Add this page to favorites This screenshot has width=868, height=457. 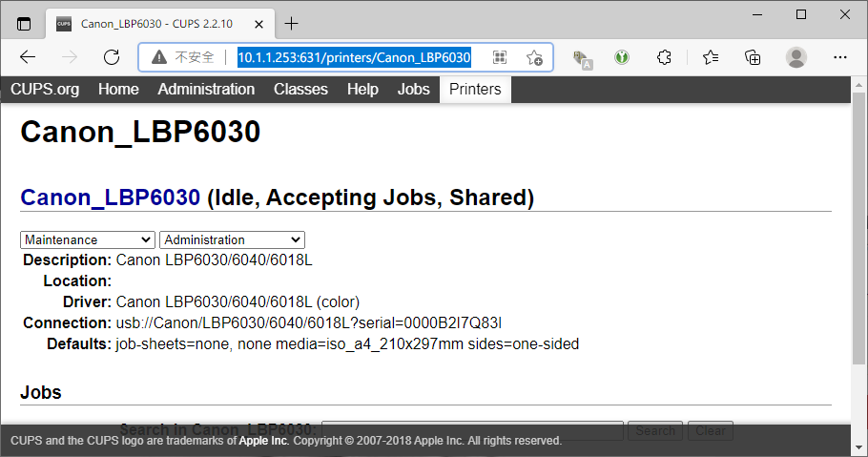point(536,57)
